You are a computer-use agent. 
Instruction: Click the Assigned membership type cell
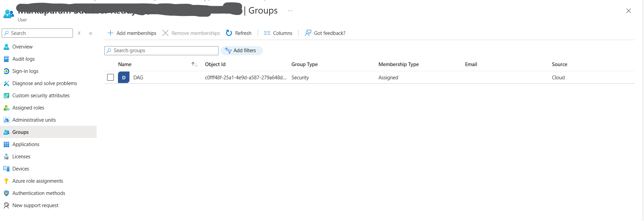[x=388, y=78]
